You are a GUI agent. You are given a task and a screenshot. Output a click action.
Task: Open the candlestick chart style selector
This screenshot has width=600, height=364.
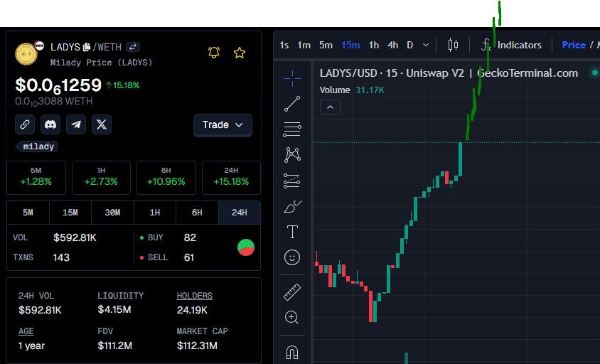pyautogui.click(x=453, y=45)
